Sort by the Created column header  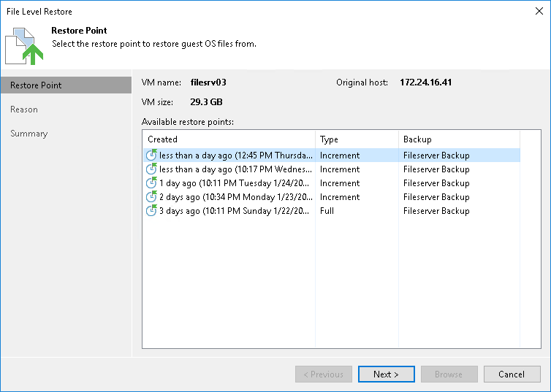pyautogui.click(x=229, y=139)
